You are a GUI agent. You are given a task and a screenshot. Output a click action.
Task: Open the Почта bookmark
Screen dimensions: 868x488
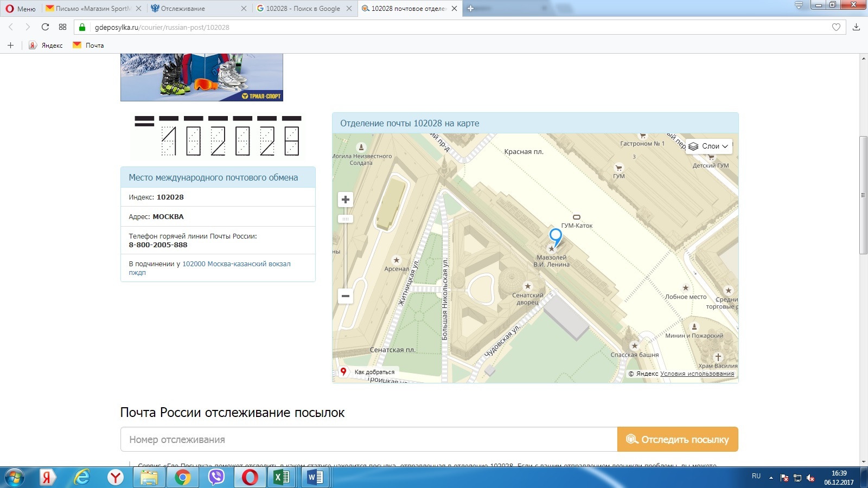[x=88, y=46]
